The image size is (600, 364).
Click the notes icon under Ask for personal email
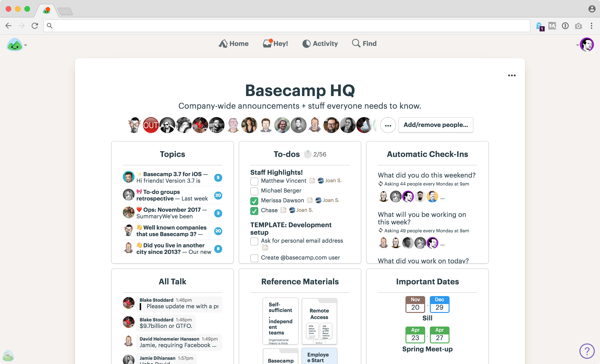click(x=265, y=248)
